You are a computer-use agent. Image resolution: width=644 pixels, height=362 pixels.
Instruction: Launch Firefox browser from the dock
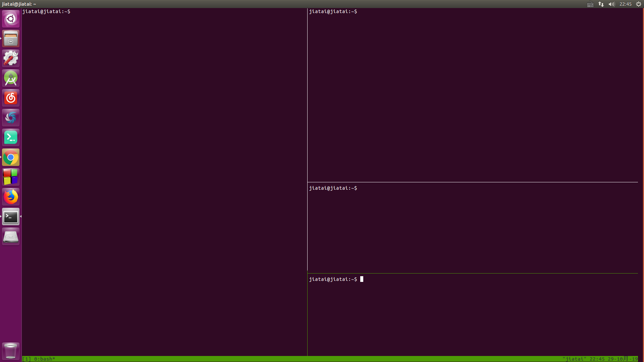[x=11, y=197]
